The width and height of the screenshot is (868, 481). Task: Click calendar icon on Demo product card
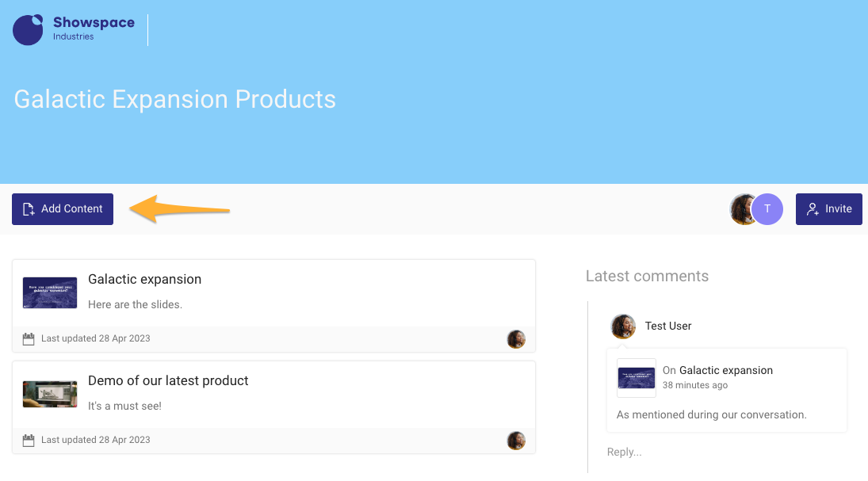point(29,440)
